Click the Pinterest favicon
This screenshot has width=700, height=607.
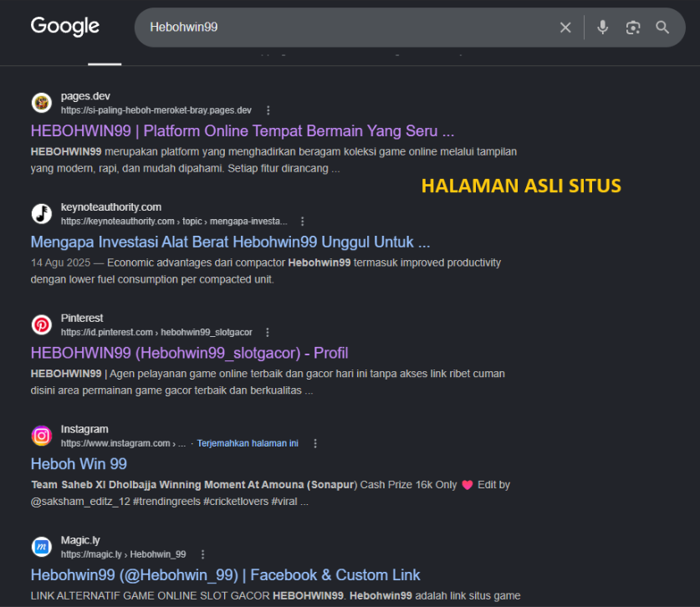(42, 324)
